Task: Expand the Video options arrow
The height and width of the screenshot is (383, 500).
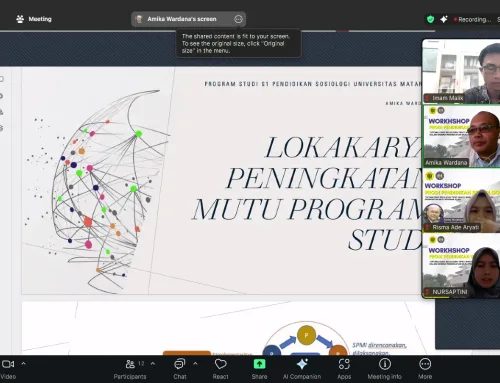Action: click(x=23, y=364)
